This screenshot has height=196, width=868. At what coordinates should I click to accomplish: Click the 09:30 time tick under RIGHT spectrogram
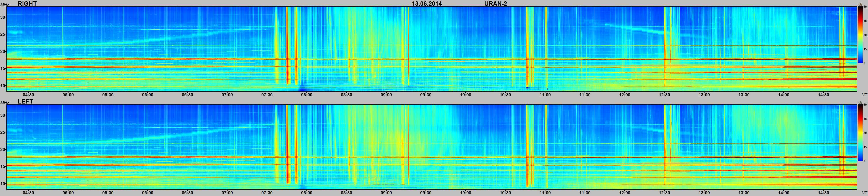click(x=426, y=95)
